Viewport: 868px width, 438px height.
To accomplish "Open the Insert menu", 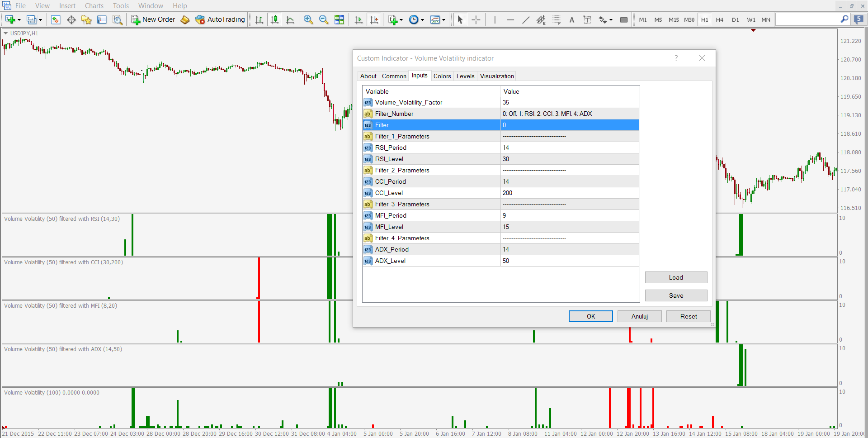I will (x=67, y=6).
